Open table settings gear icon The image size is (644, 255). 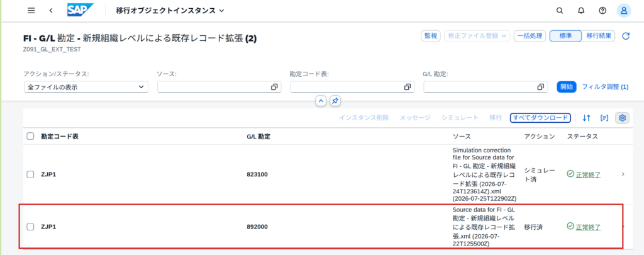622,118
